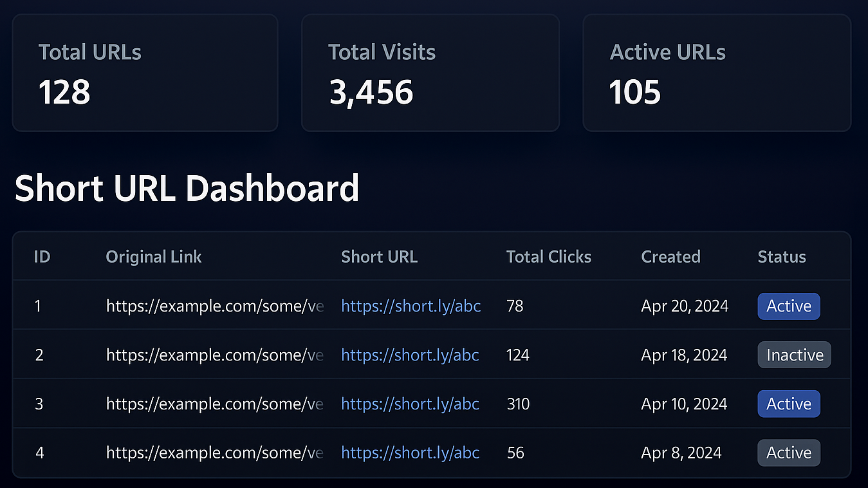Click the short URL created Apr 8, 2024

(x=410, y=453)
